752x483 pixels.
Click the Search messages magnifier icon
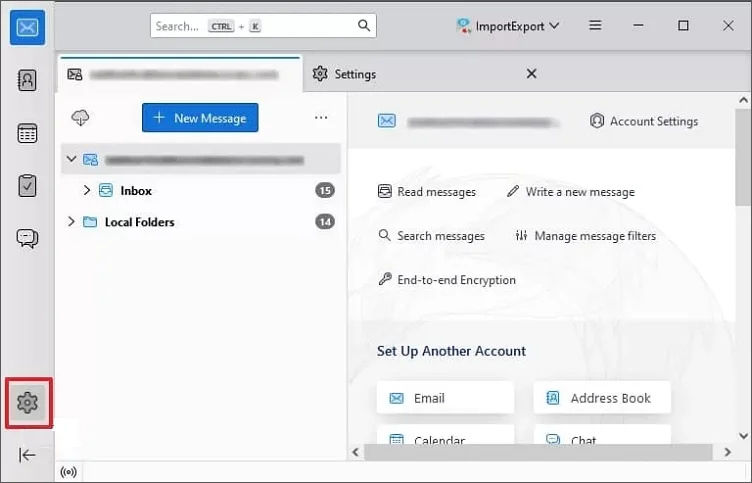pos(384,236)
